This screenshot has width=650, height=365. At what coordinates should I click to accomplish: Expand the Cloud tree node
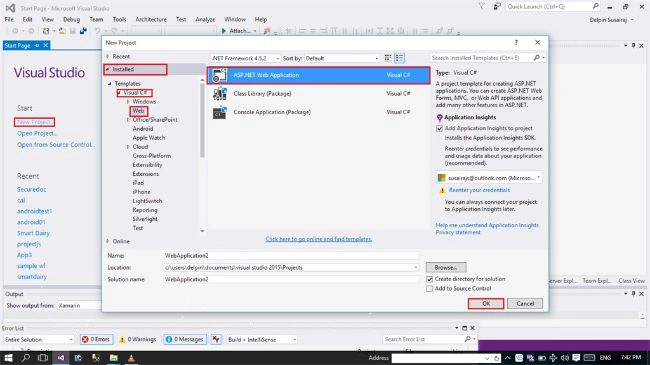pyautogui.click(x=128, y=147)
